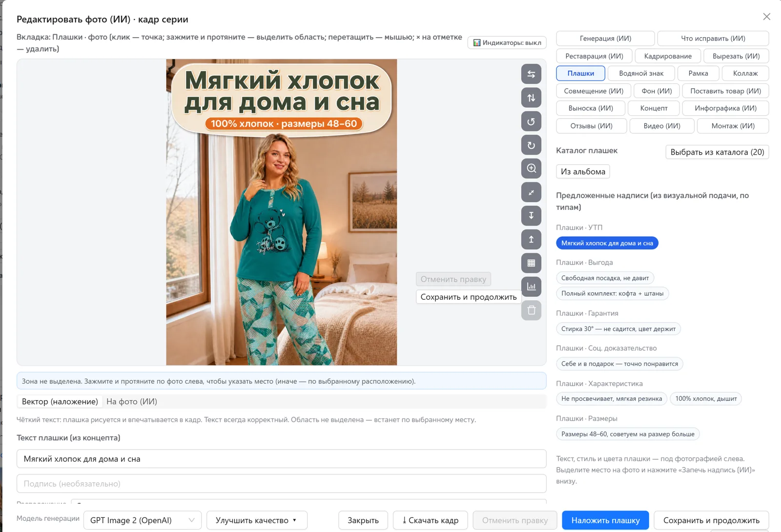781x532 pixels.
Task: Click the diagonal expand arrows icon
Action: tap(531, 192)
